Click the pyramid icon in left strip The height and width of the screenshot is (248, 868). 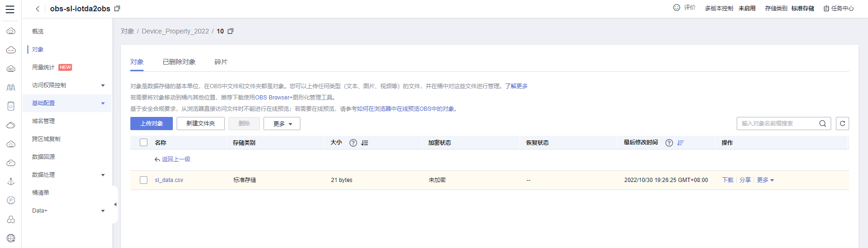(x=11, y=182)
